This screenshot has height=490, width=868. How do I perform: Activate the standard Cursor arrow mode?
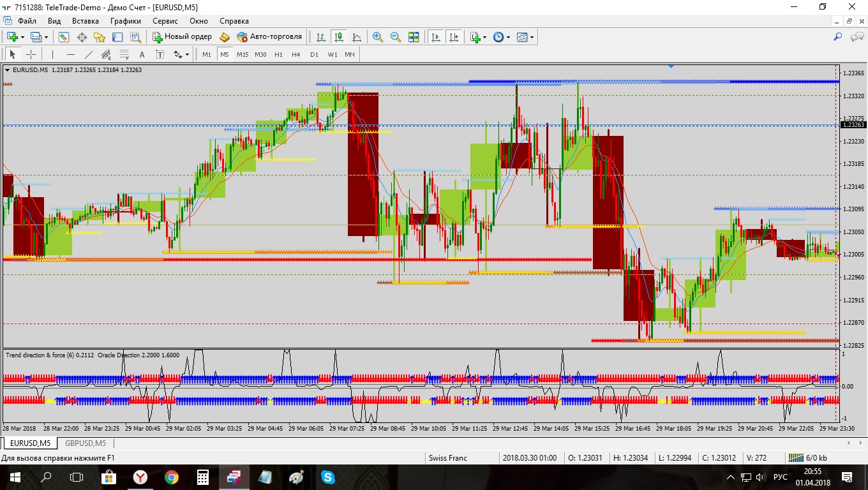(12, 54)
